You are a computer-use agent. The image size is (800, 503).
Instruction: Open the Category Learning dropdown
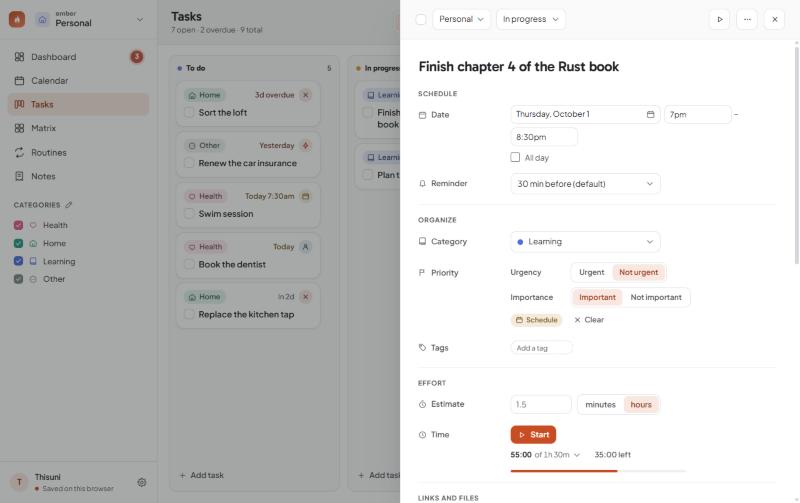point(585,242)
